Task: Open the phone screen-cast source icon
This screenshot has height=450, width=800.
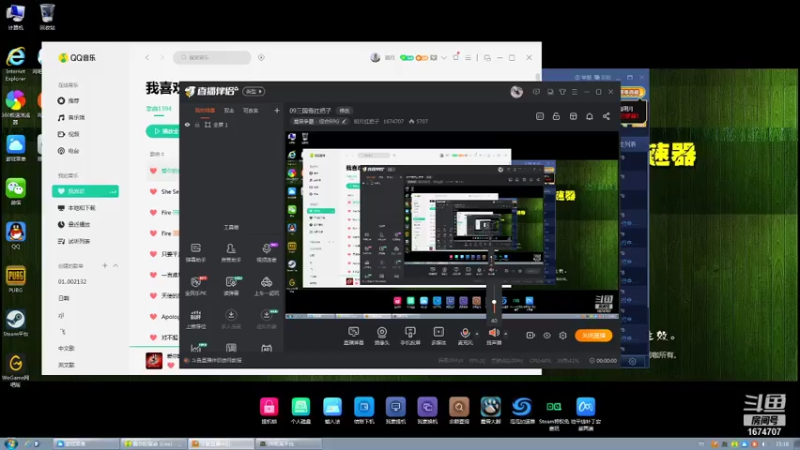Action: pos(410,335)
